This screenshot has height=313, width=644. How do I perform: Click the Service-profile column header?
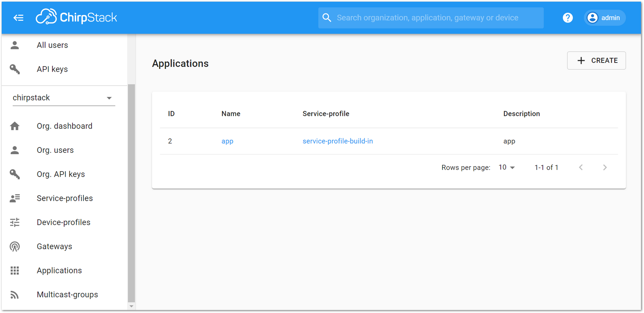pyautogui.click(x=326, y=114)
